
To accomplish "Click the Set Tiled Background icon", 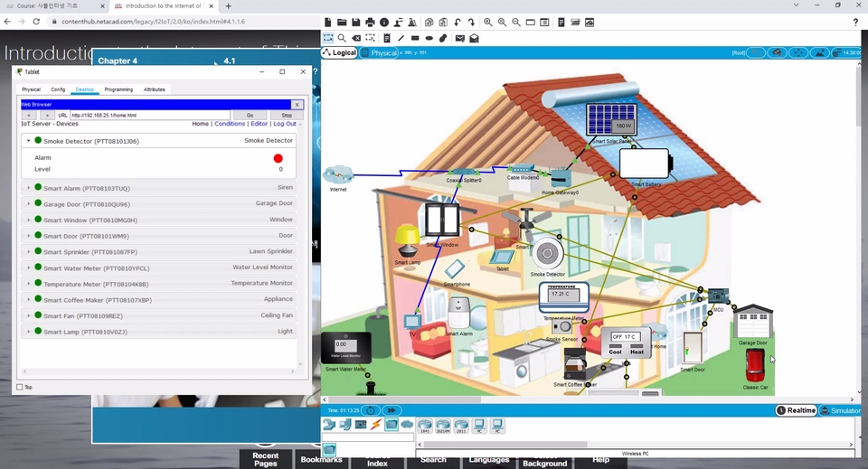I will point(820,52).
